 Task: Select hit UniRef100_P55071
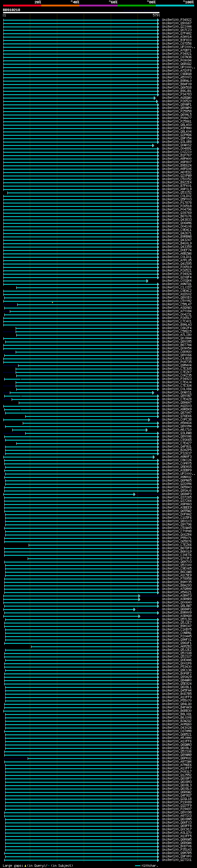coord(176,538)
